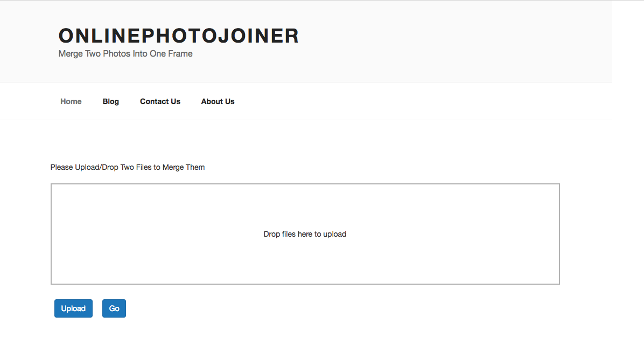Go to the Blog page

[x=111, y=101]
